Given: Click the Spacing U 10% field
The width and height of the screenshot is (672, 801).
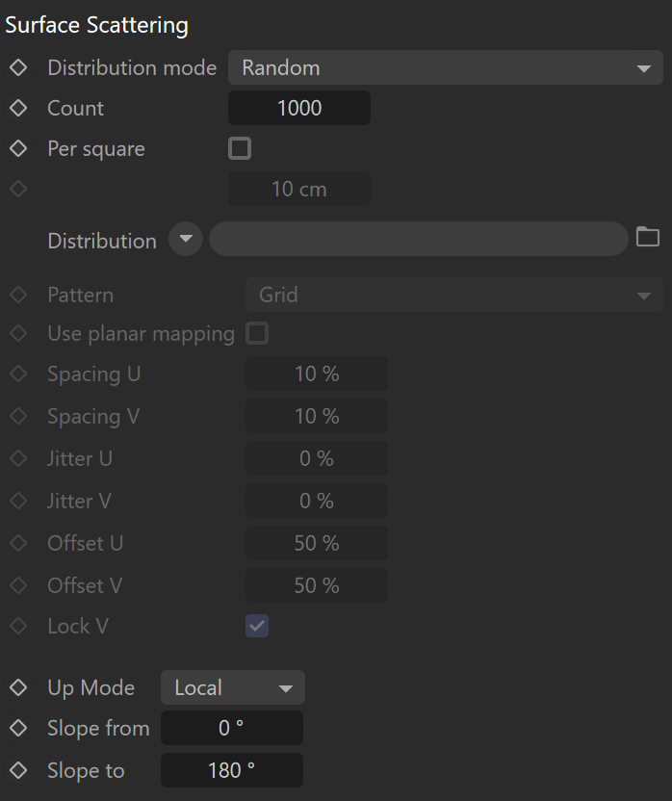Looking at the screenshot, I should coord(317,374).
